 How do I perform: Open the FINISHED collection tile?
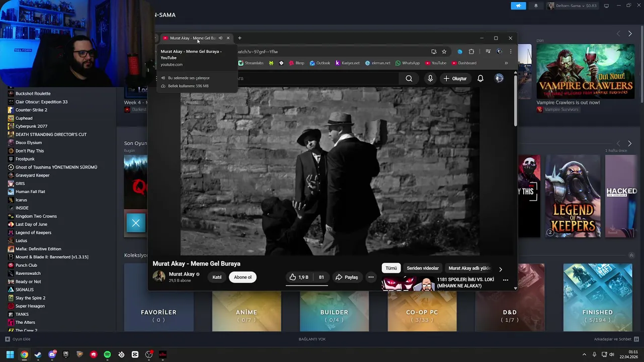[x=598, y=297]
